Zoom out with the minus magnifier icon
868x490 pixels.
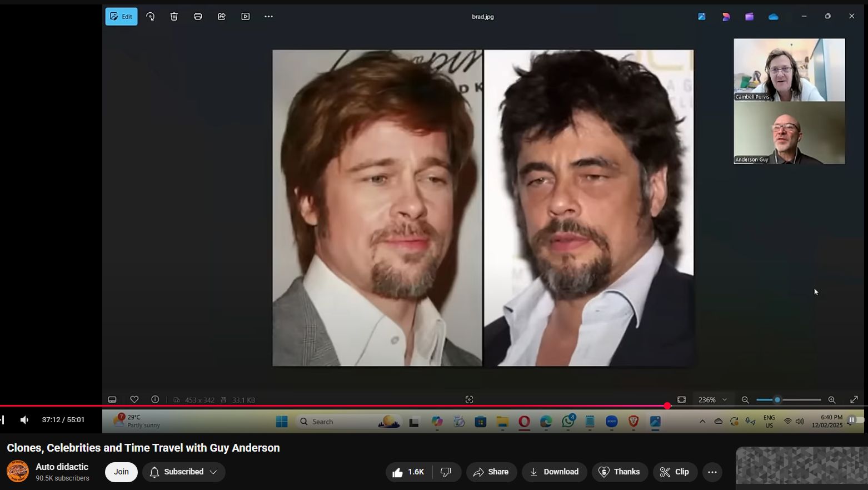point(745,400)
